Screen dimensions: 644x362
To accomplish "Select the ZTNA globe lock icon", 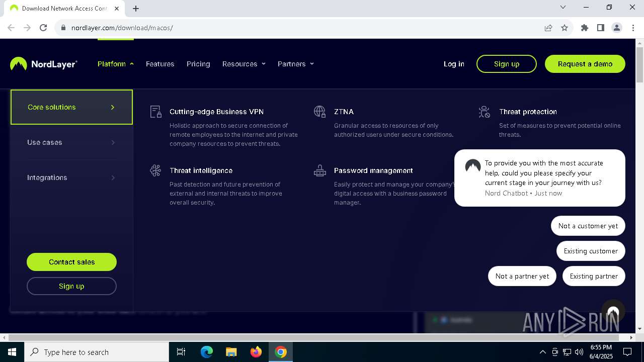I will pos(320,112).
